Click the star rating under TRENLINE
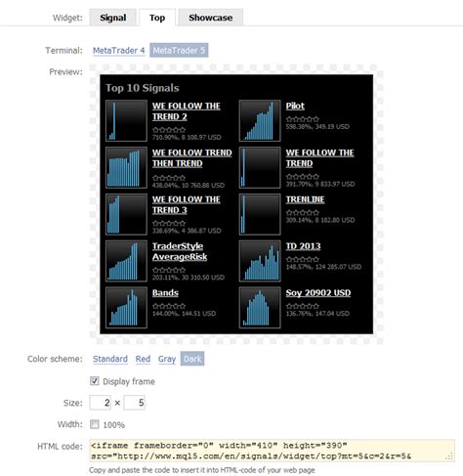 point(303,212)
